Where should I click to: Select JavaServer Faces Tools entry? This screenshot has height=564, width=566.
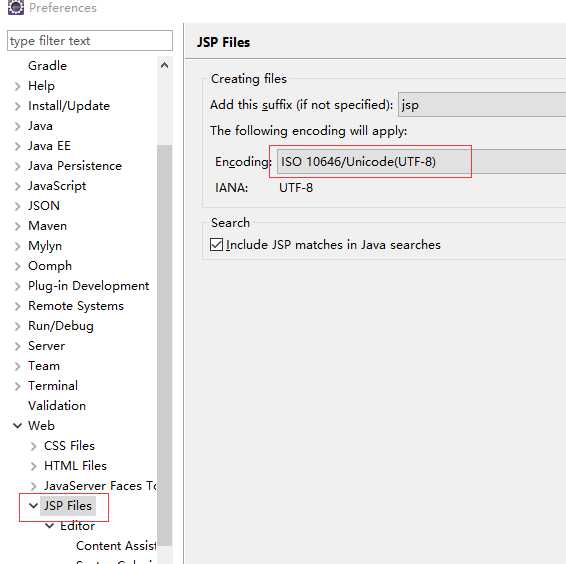100,486
